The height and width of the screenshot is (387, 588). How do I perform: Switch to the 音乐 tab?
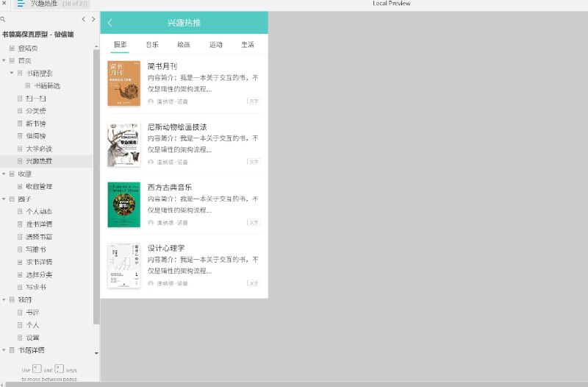click(x=152, y=45)
